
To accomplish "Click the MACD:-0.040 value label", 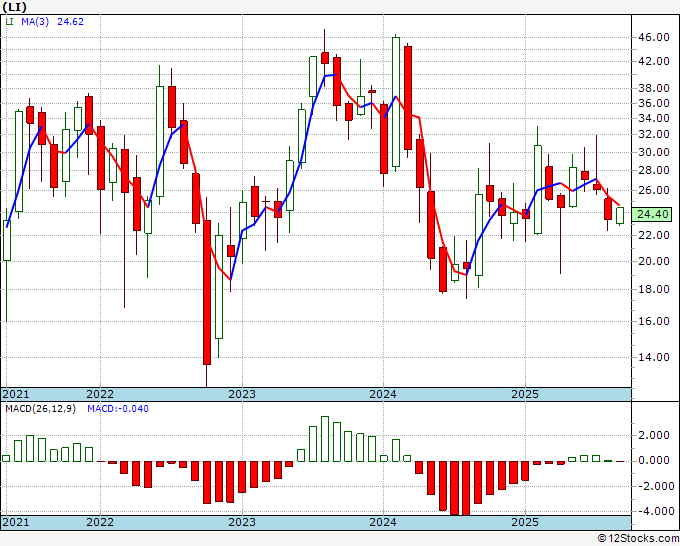I will point(118,409).
